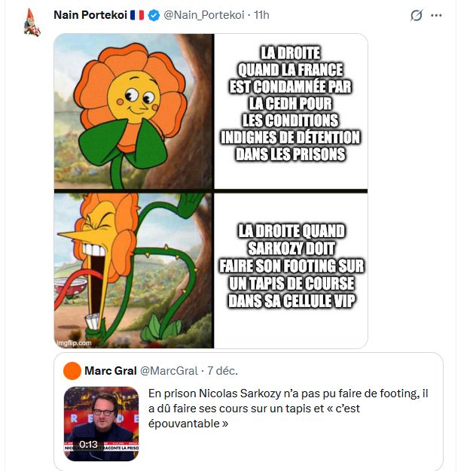
Task: Open the angry flower bottom meme panel
Action: (134, 269)
